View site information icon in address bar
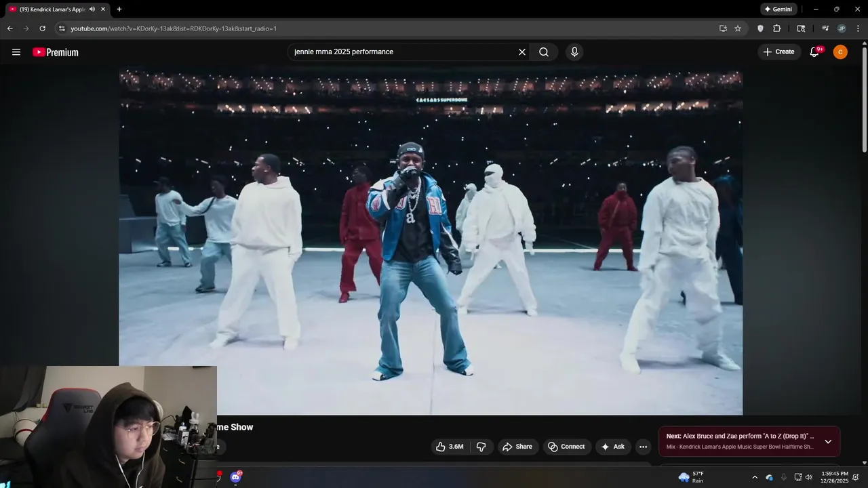This screenshot has height=488, width=868. pyautogui.click(x=62, y=28)
